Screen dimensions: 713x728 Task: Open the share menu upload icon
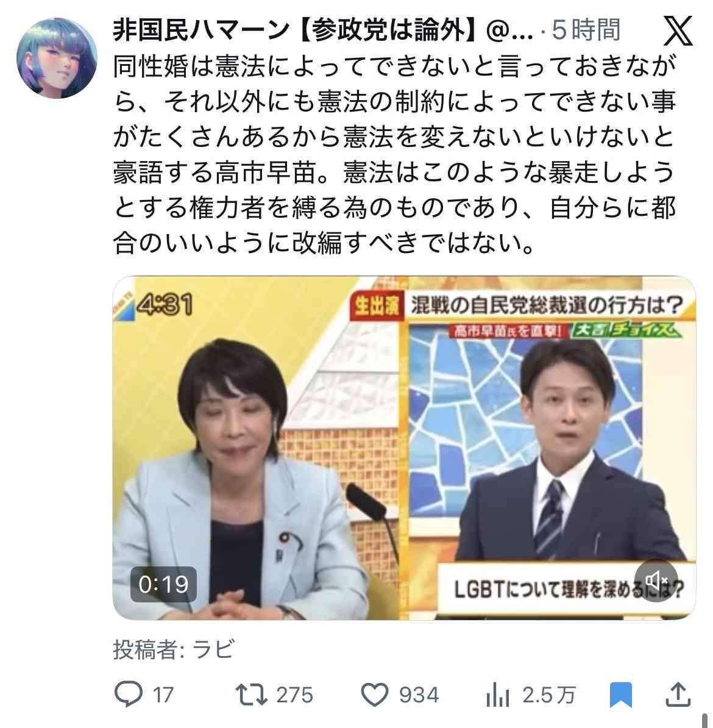coord(679,694)
